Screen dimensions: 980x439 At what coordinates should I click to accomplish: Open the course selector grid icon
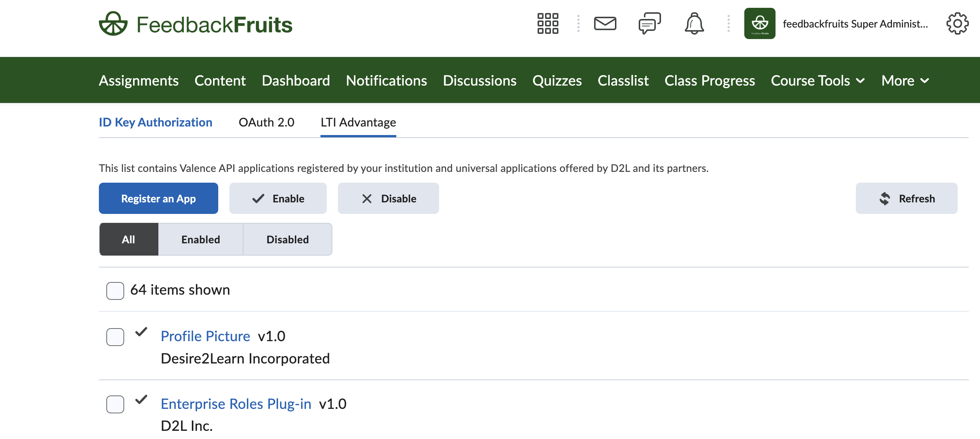[548, 23]
